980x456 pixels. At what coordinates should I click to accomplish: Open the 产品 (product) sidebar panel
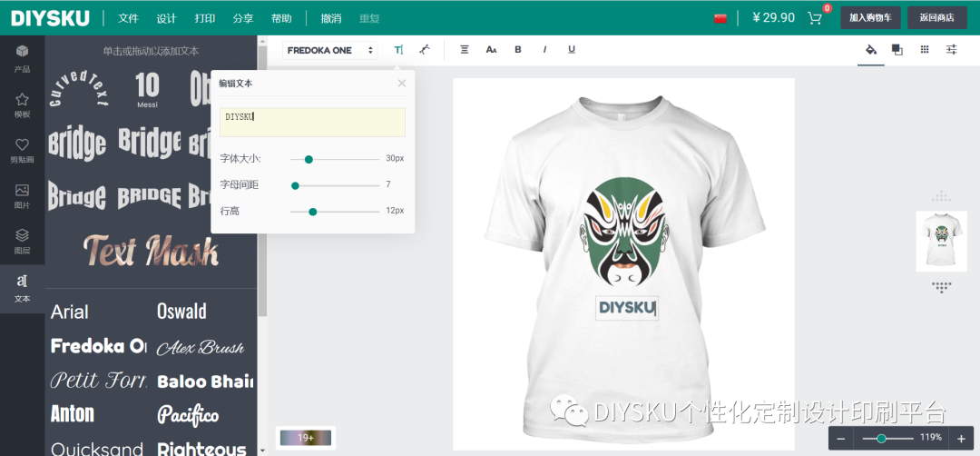coord(22,58)
